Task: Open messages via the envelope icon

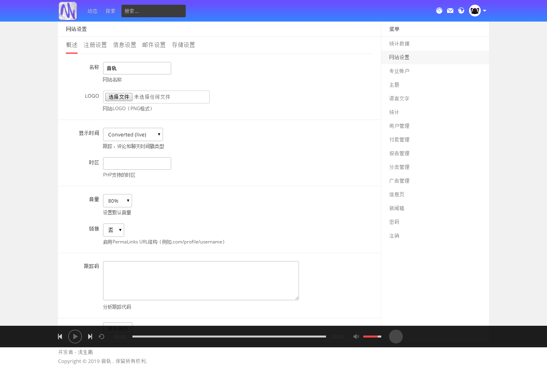Action: pyautogui.click(x=450, y=11)
